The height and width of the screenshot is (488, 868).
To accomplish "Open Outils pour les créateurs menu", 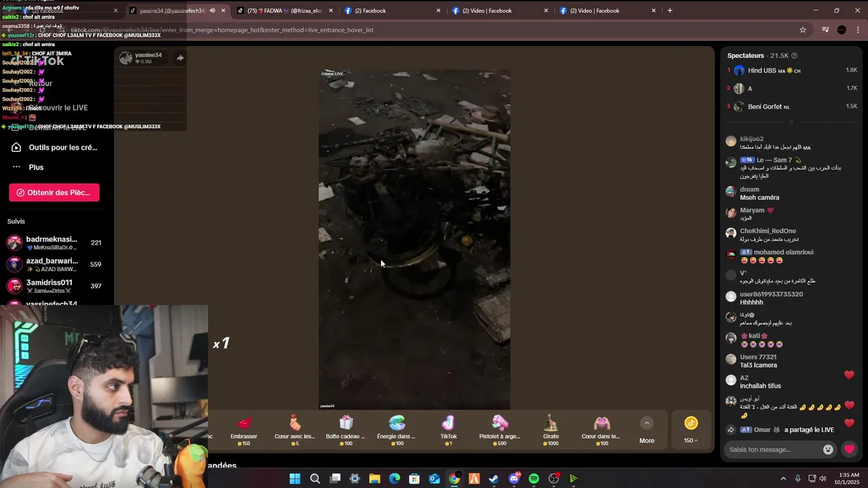I will (x=54, y=147).
